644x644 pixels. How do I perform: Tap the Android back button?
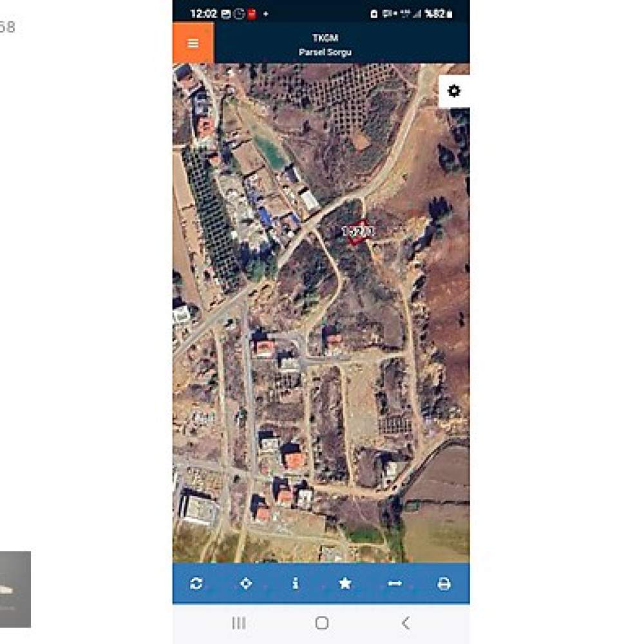[x=405, y=623]
